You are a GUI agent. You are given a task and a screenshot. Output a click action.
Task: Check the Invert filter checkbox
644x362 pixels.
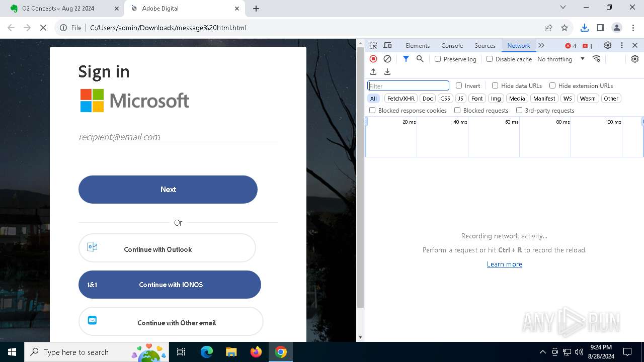[459, 85]
